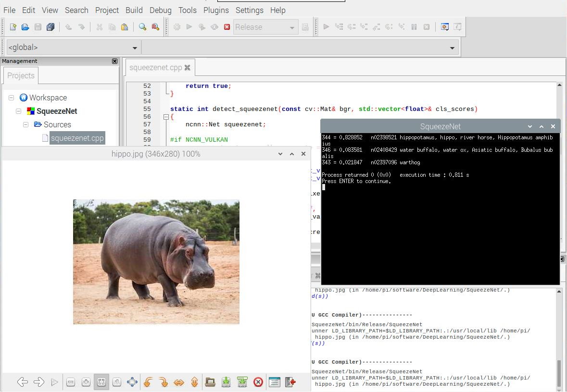Image resolution: width=567 pixels, height=392 pixels.
Task: Open the Build menu
Action: 134,10
